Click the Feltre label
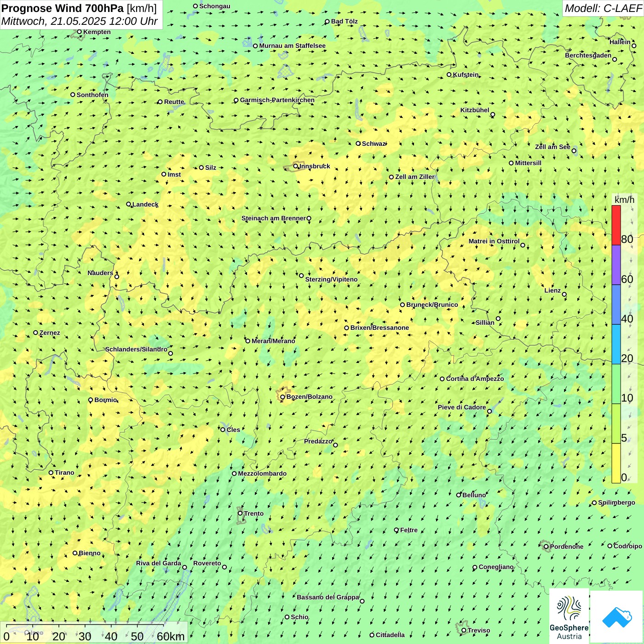This screenshot has width=644, height=644. (x=409, y=530)
